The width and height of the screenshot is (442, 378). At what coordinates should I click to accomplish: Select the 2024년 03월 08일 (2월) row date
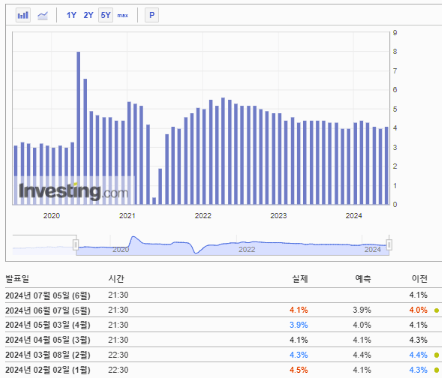coord(48,355)
